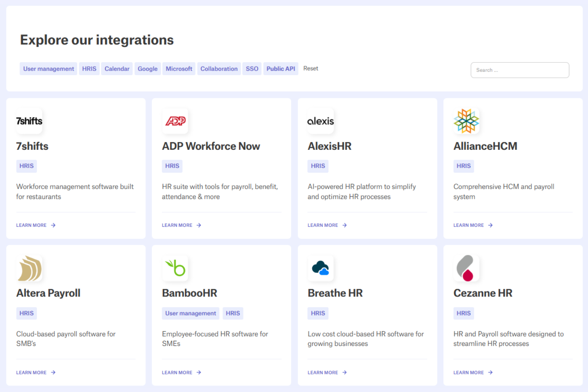588x392 pixels.
Task: Click 'Workforce management software built for restaurants' text
Action: pos(75,191)
